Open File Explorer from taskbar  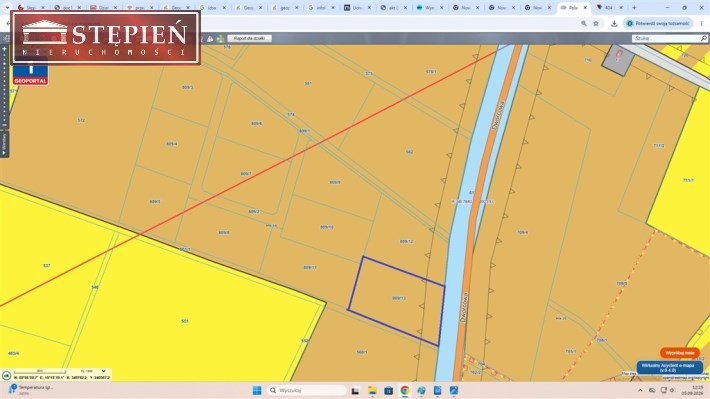pos(372,390)
